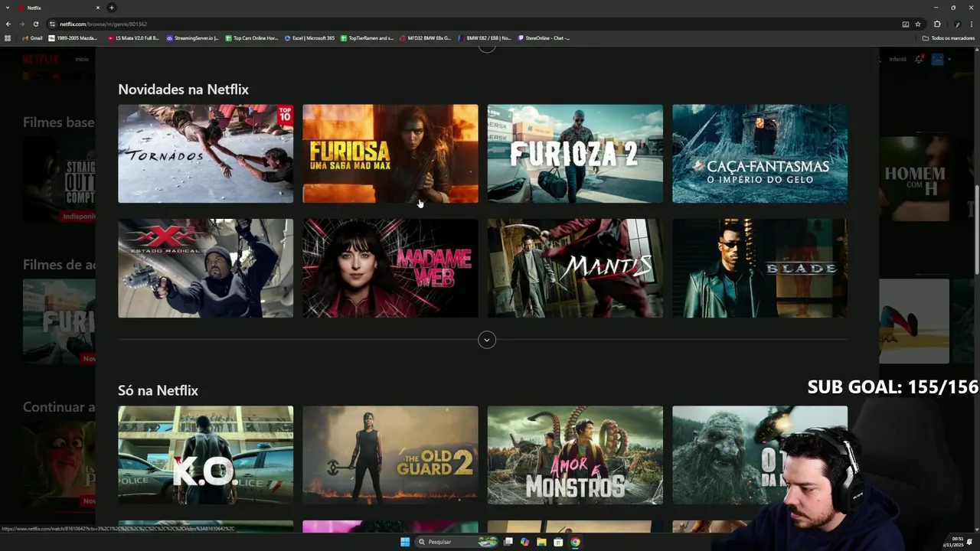The width and height of the screenshot is (980, 551).
Task: Open the Tornados movie thumbnail
Action: click(x=205, y=154)
